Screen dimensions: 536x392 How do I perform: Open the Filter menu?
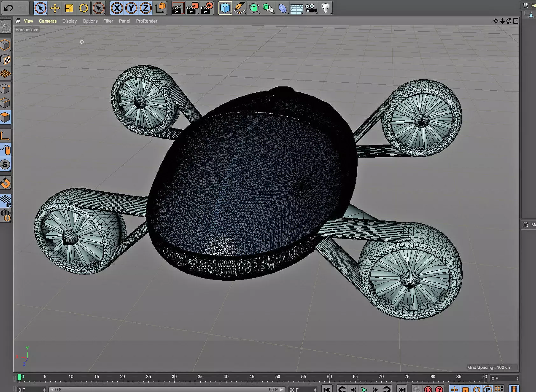click(x=108, y=21)
